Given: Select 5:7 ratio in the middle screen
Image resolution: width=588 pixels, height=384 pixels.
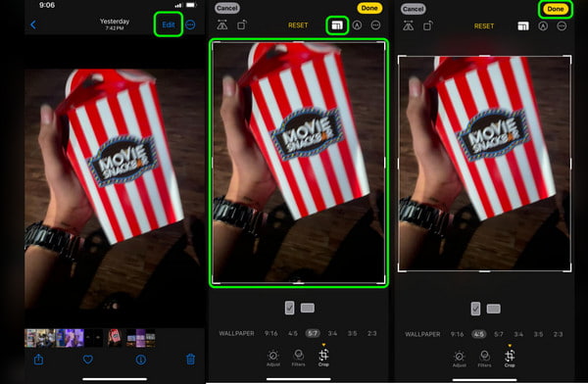Looking at the screenshot, I should pos(313,333).
